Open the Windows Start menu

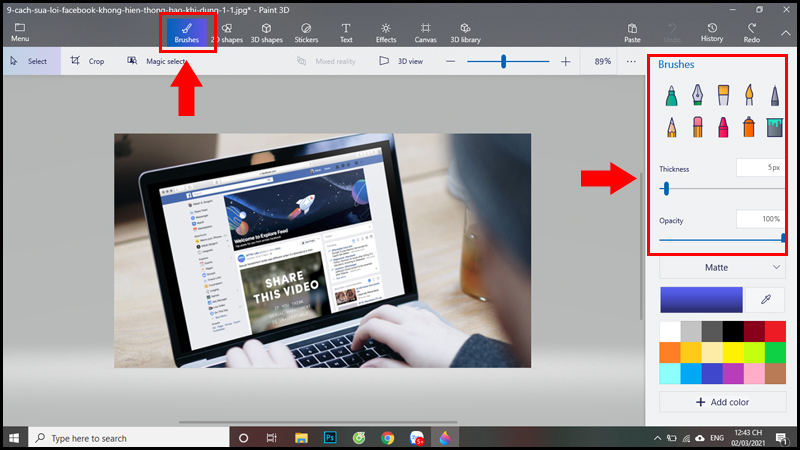14,438
